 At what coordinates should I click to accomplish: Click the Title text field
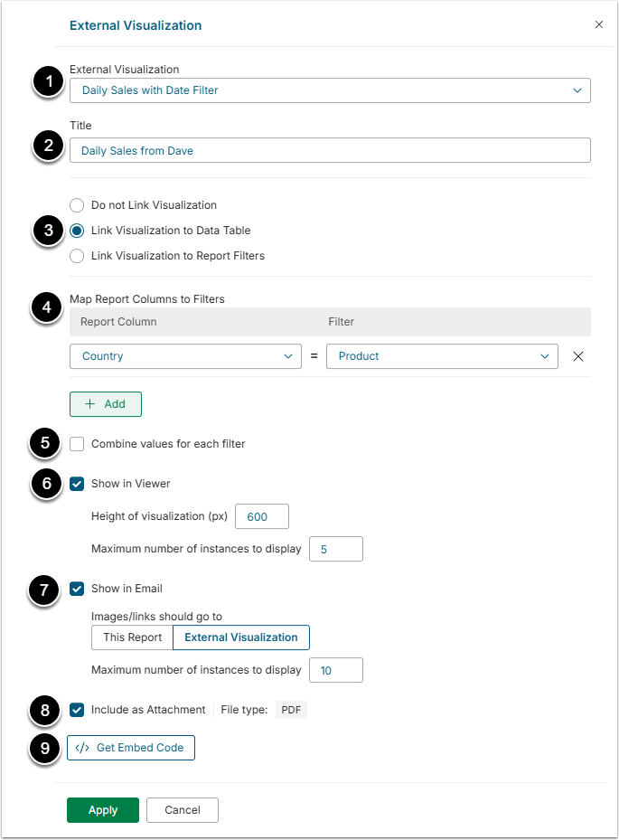(x=330, y=150)
